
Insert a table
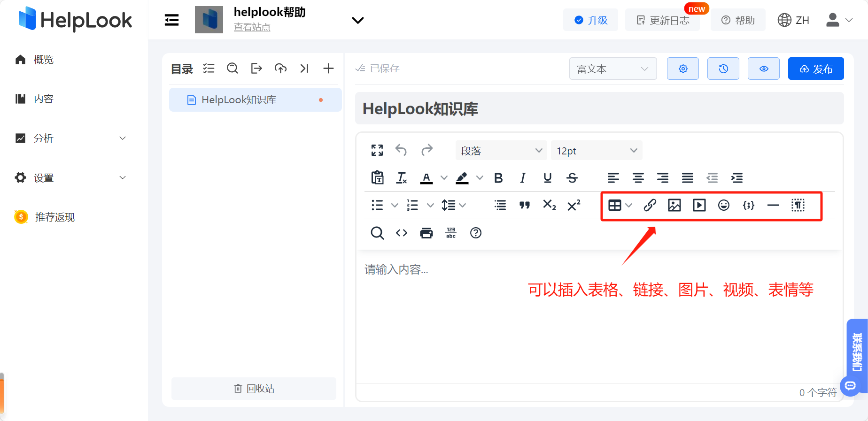[x=615, y=205]
